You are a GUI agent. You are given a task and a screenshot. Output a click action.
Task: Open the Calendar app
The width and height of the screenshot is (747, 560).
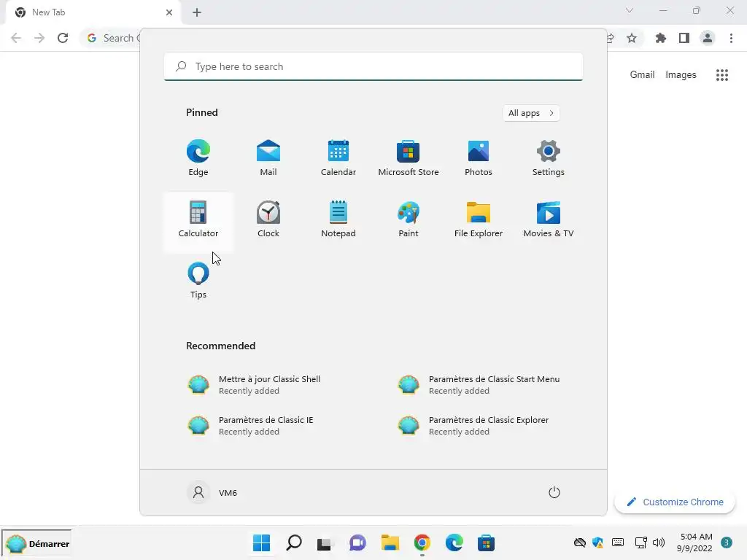tap(338, 158)
